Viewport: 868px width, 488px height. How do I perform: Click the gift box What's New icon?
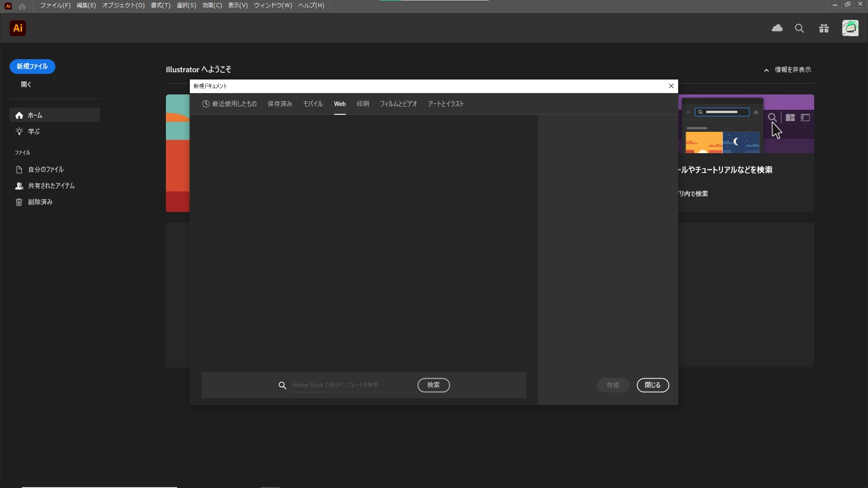tap(824, 28)
